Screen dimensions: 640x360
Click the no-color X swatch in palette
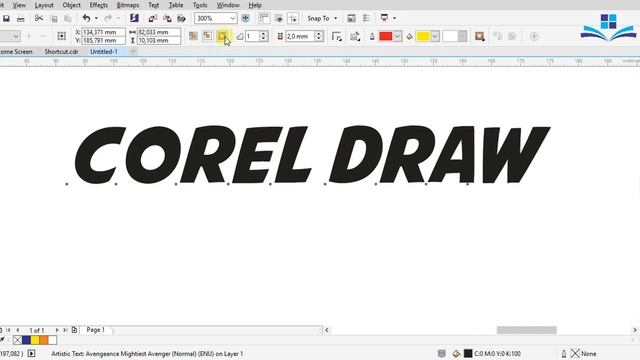tap(18, 340)
